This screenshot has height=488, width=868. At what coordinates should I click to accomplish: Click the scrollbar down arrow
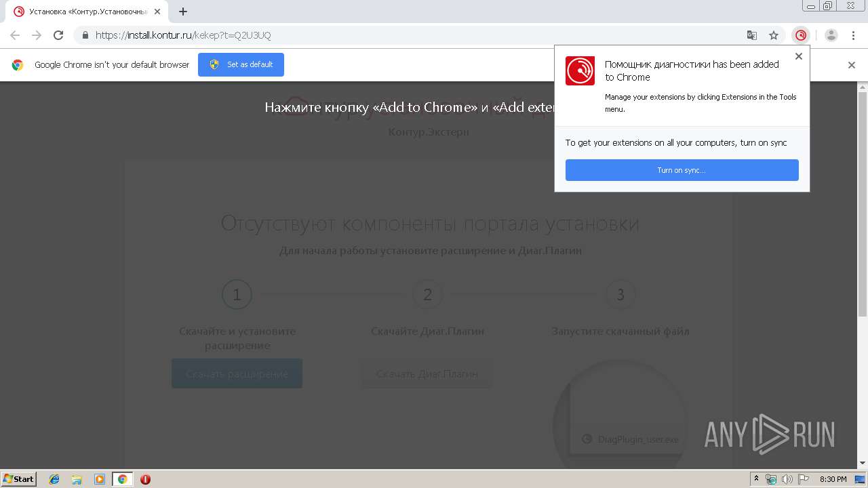863,464
